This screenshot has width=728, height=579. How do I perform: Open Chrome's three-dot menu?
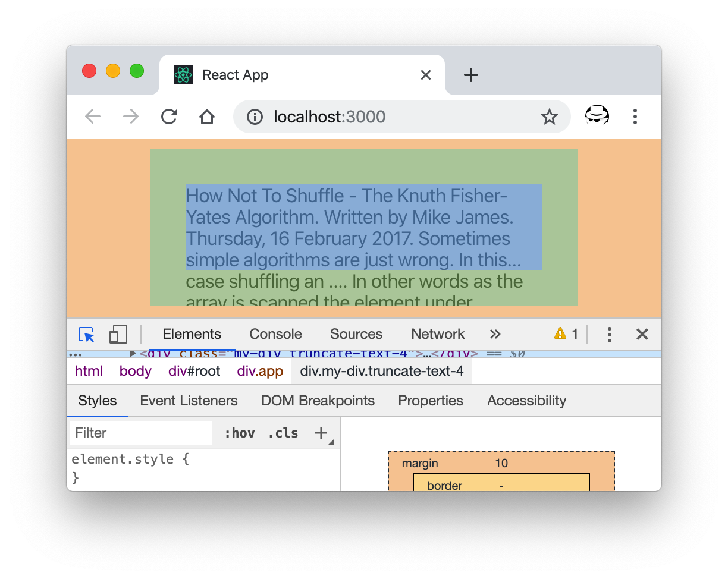click(x=635, y=117)
